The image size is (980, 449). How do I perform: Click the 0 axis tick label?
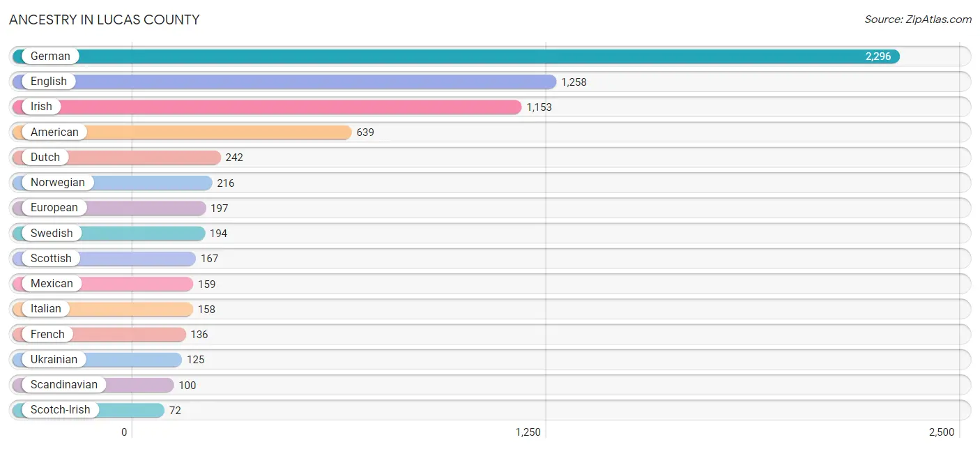(124, 432)
